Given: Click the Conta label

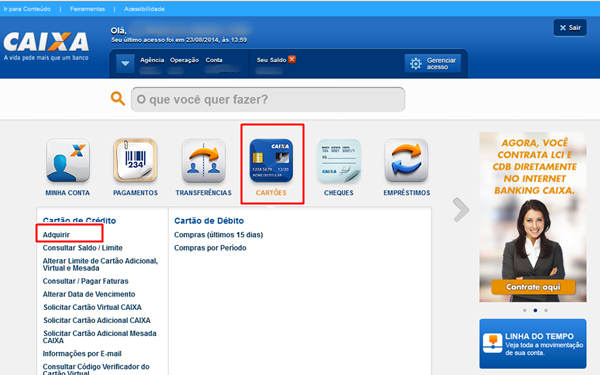Looking at the screenshot, I should click(x=214, y=60).
